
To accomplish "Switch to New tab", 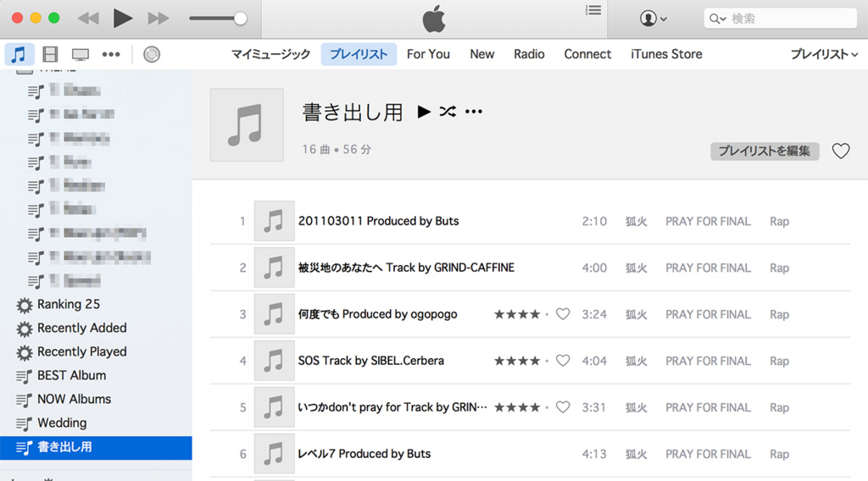I will 482,54.
